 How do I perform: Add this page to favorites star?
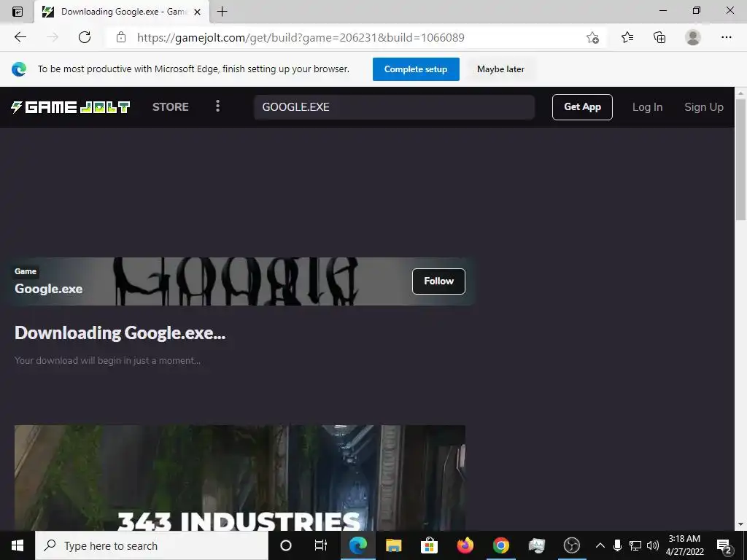[592, 37]
